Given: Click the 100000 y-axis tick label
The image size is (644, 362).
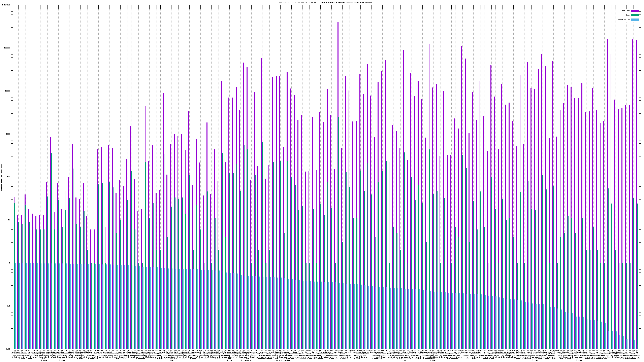Looking at the screenshot, I should (x=7, y=48).
